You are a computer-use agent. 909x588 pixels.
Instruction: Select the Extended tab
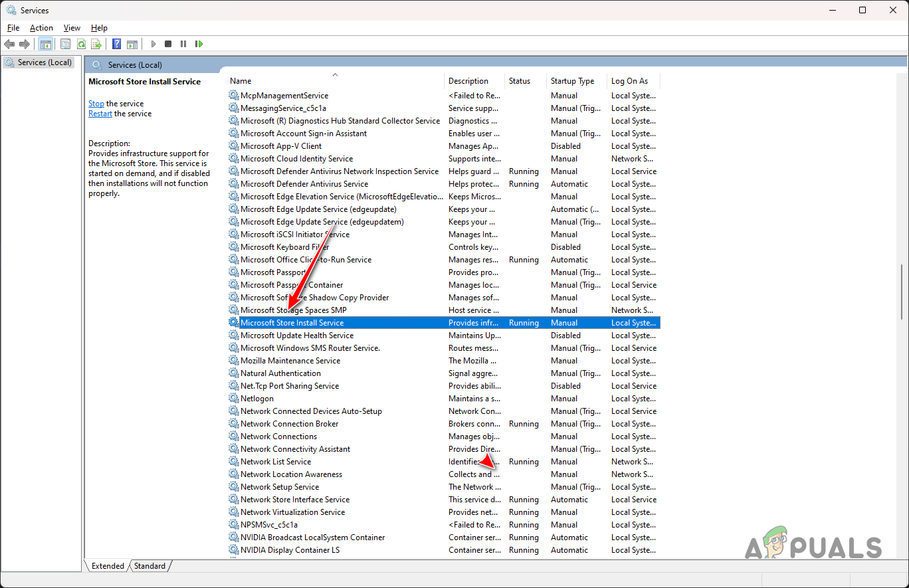pyautogui.click(x=106, y=565)
